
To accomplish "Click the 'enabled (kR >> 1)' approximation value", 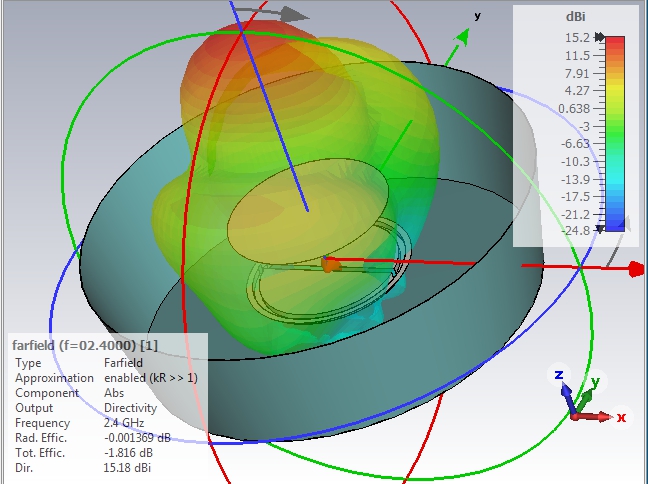I will (x=151, y=378).
